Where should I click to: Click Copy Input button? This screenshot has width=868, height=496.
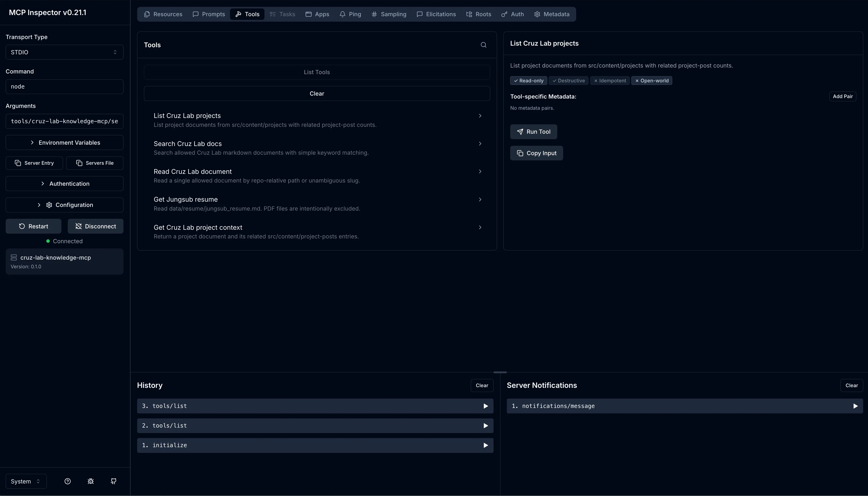(536, 153)
